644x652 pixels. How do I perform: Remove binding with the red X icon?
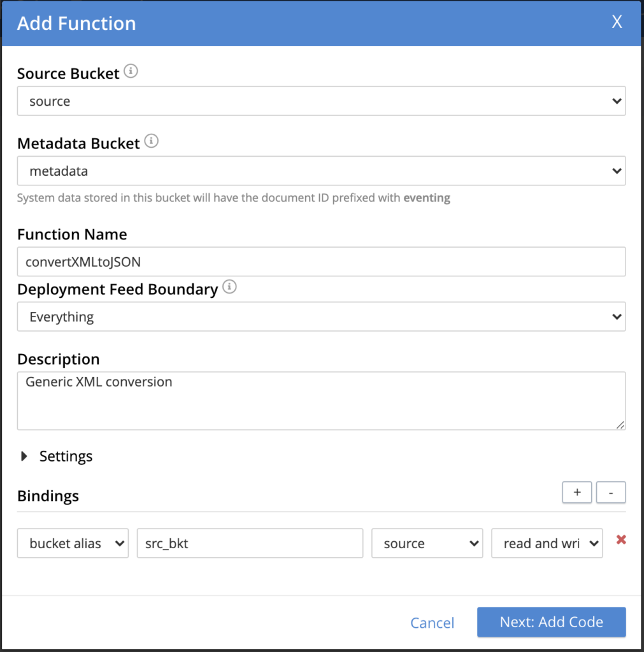[x=621, y=540]
